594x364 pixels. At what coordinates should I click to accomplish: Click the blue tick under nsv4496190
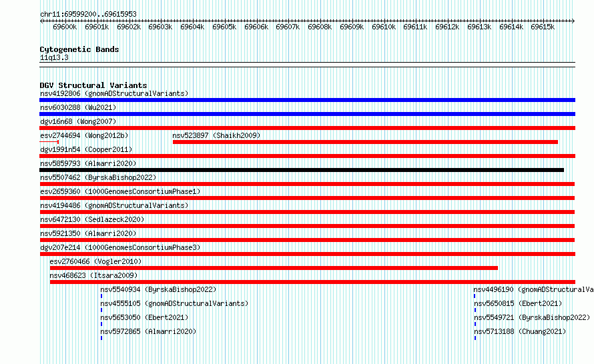(475, 296)
